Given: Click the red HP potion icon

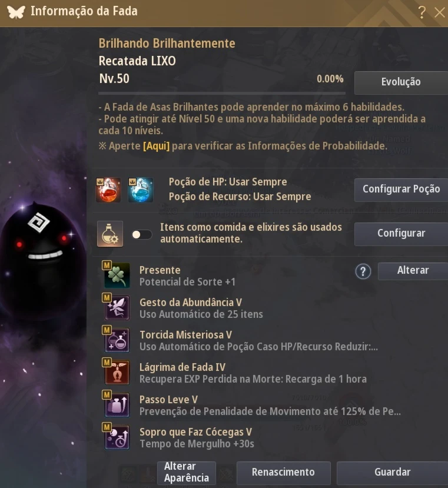Looking at the screenshot, I should click(108, 190).
